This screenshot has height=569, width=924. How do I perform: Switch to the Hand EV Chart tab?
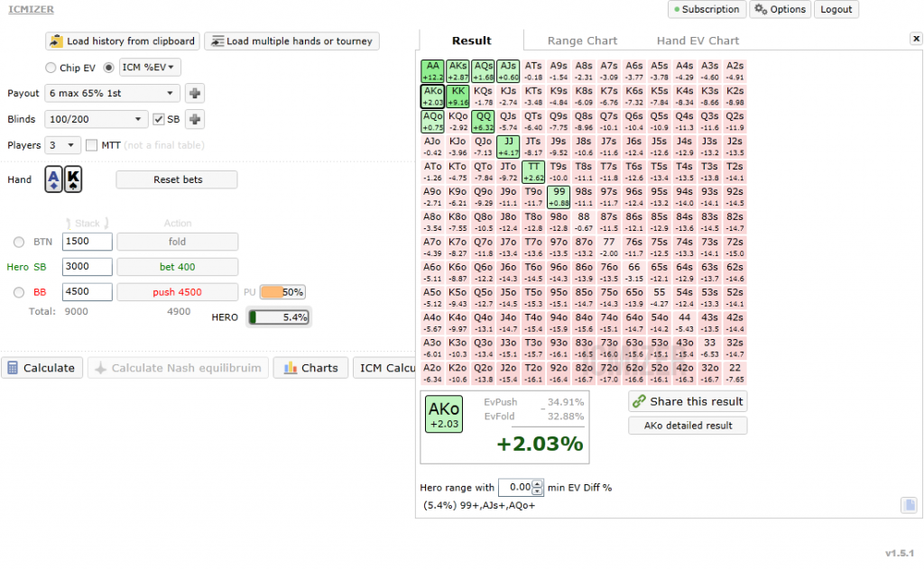point(698,41)
